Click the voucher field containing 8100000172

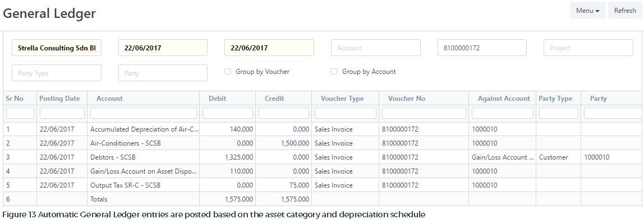[x=482, y=48]
